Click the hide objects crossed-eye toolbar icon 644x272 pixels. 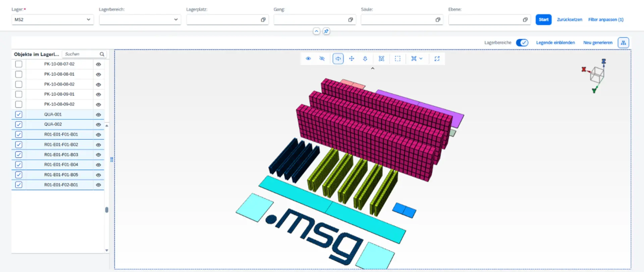[x=322, y=59]
